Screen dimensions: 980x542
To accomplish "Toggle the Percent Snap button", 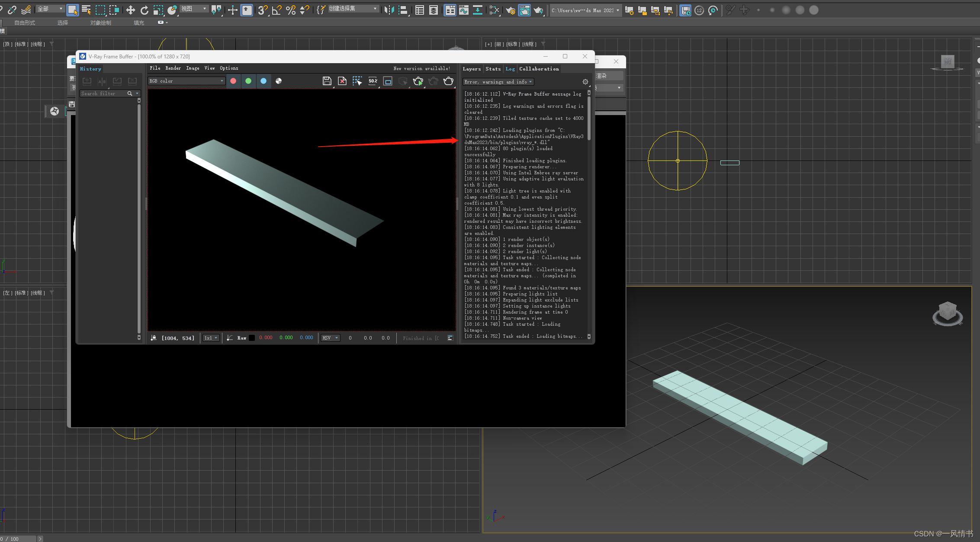I will [x=291, y=10].
